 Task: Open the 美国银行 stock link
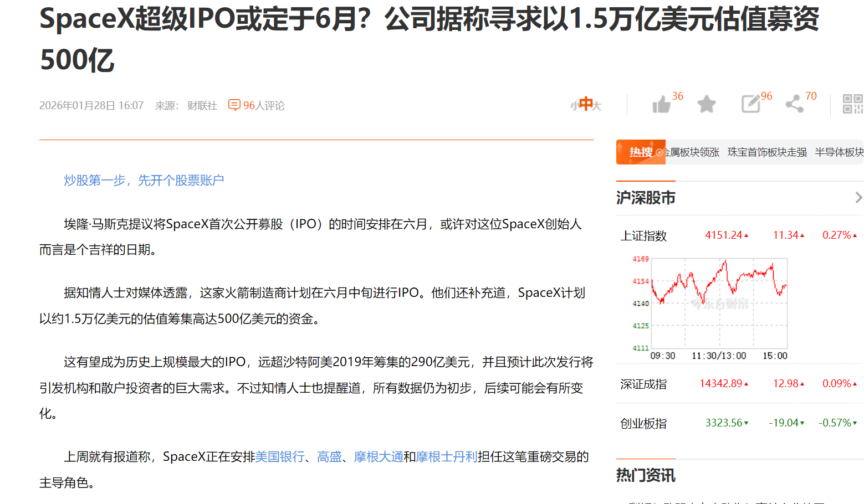(280, 457)
